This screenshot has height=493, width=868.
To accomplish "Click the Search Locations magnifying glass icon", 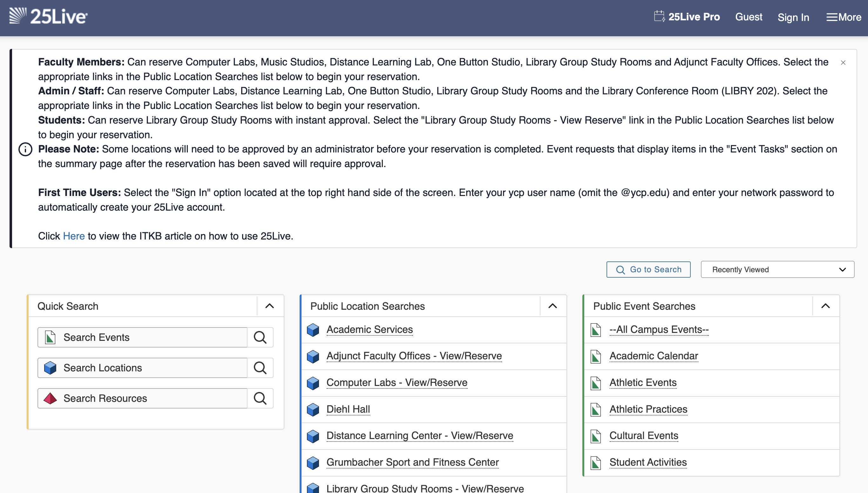I will pos(260,368).
